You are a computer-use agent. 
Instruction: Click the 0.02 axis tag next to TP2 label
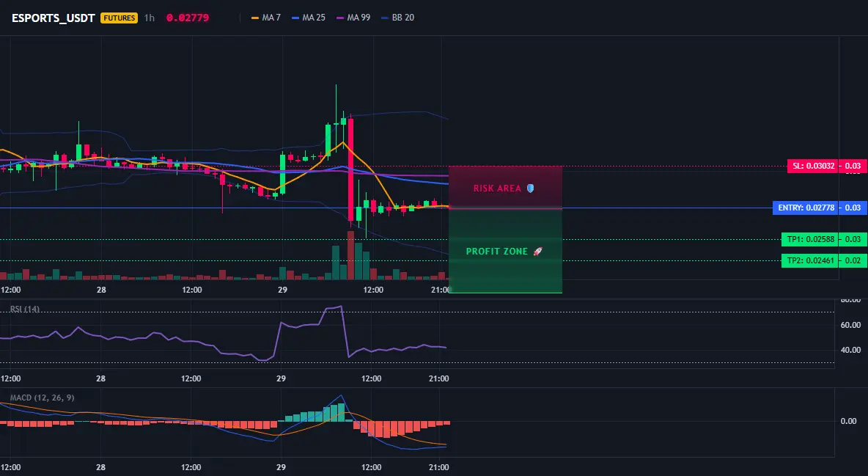coord(853,260)
